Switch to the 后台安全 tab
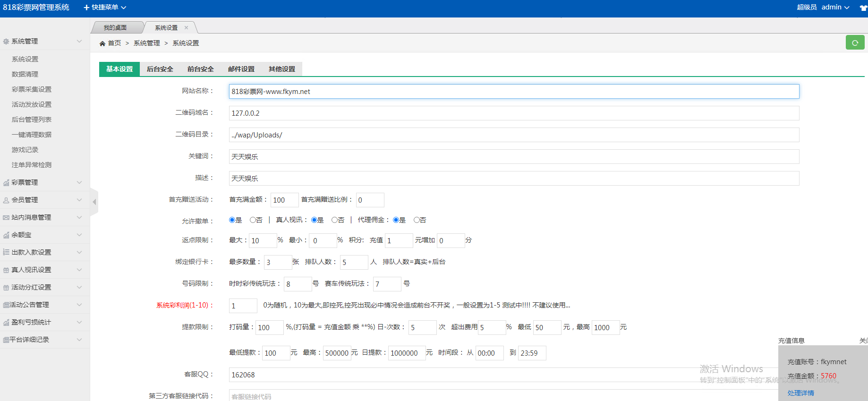868x401 pixels. [x=160, y=69]
